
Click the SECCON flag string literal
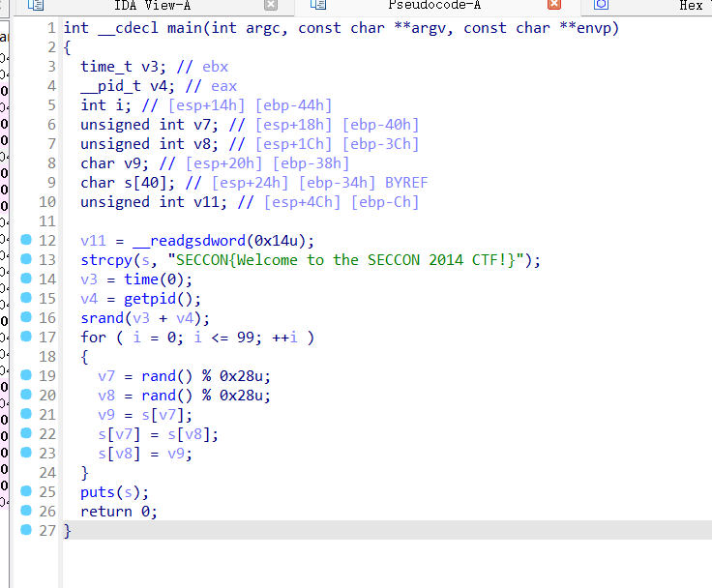(x=346, y=260)
